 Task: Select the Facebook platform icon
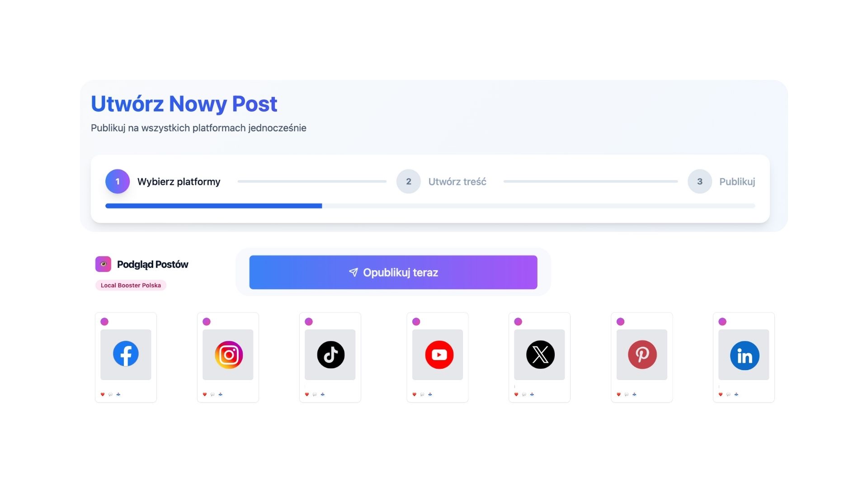pos(126,354)
